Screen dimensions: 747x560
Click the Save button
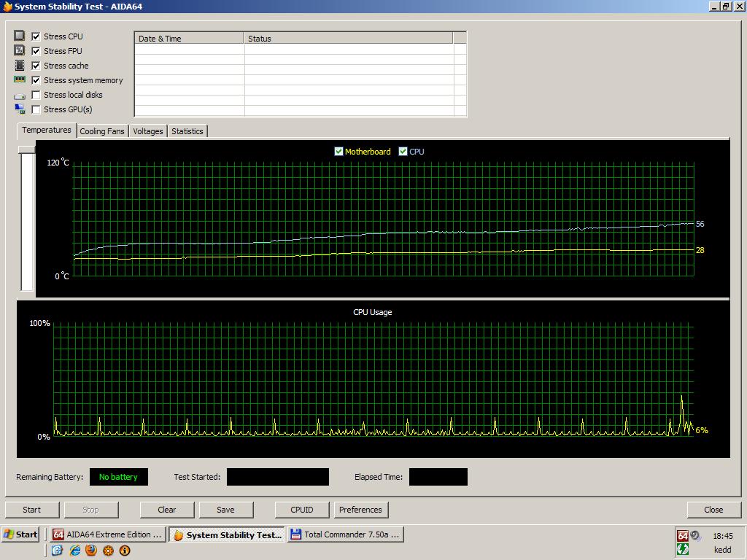coord(226,510)
